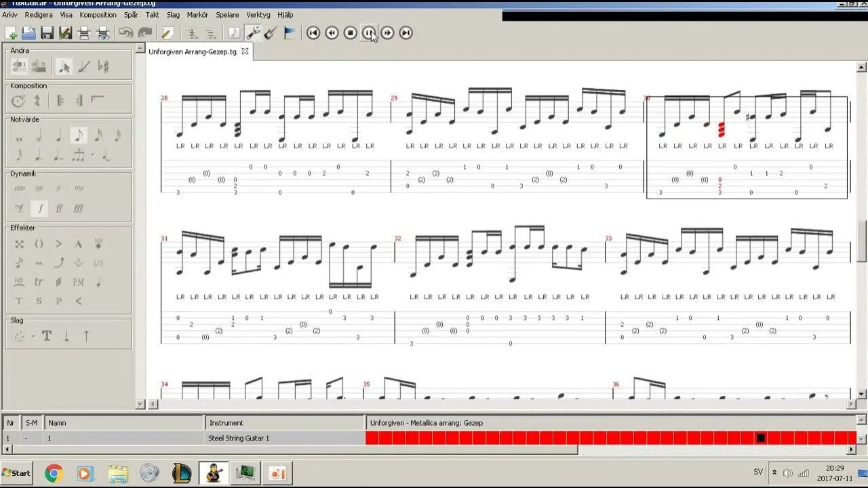
Task: Apply dead note X effect
Action: [x=19, y=244]
